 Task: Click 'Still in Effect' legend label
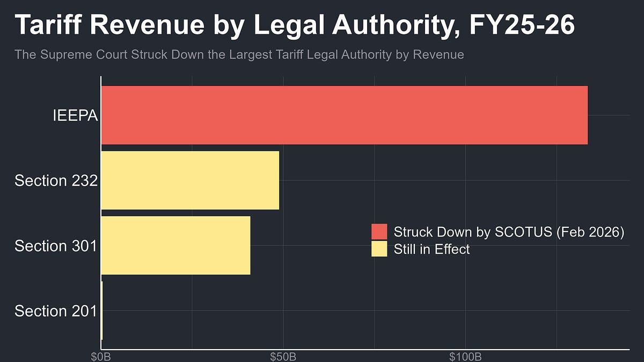pos(431,249)
